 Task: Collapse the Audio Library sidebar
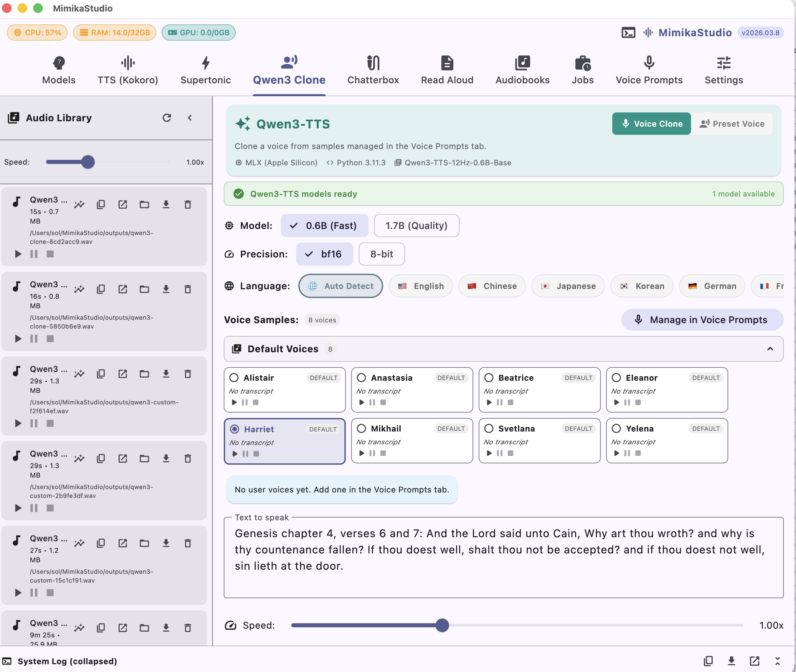point(190,118)
